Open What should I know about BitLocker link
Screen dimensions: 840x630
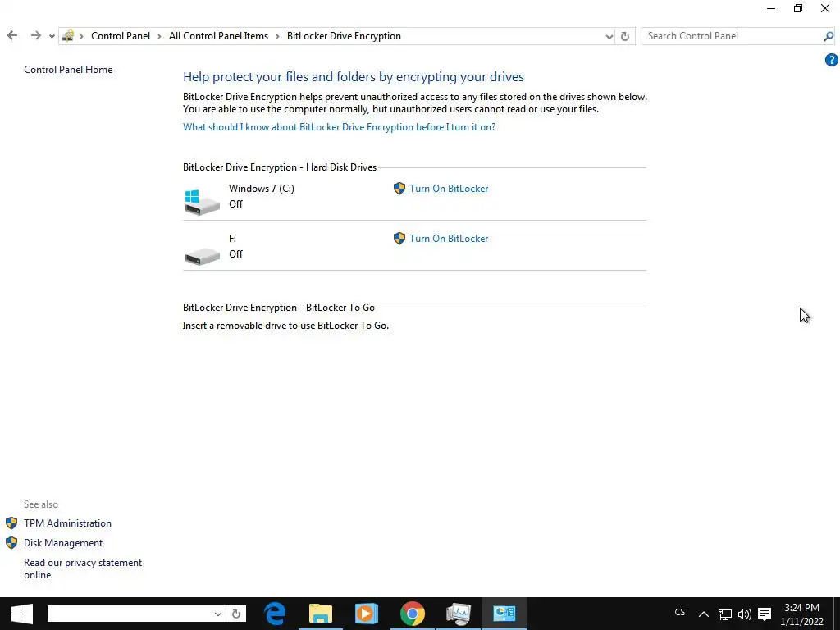[x=339, y=127]
